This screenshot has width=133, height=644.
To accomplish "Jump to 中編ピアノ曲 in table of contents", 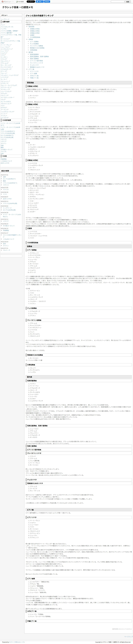I will (x=34, y=78).
